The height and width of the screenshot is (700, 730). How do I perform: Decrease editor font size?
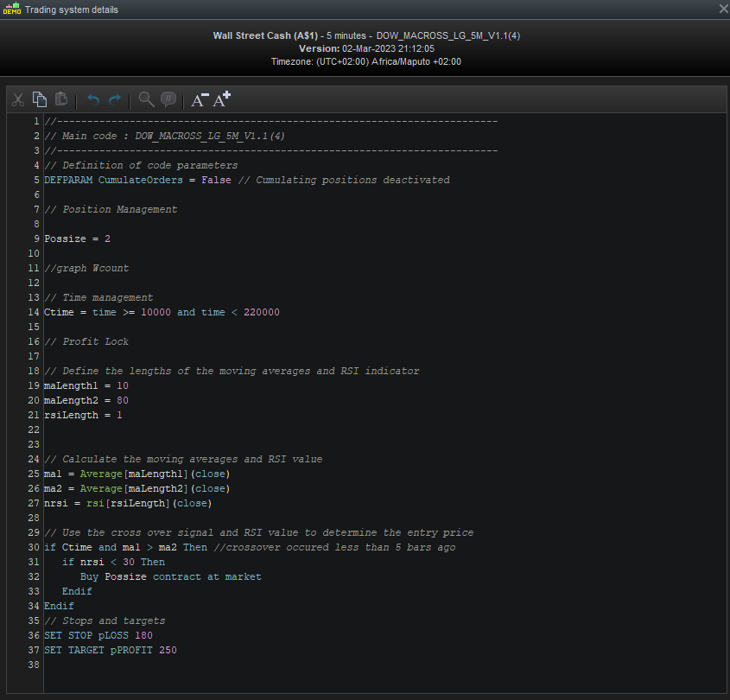pyautogui.click(x=200, y=100)
